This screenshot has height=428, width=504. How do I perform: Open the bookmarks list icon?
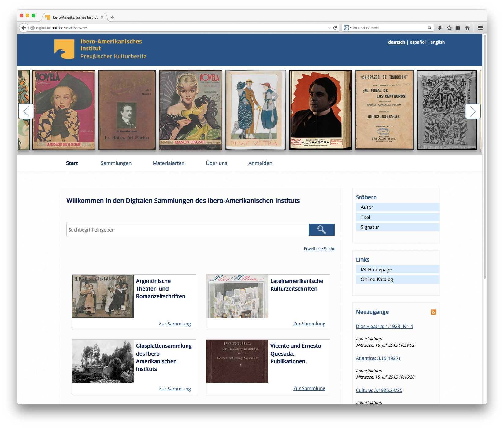click(458, 28)
